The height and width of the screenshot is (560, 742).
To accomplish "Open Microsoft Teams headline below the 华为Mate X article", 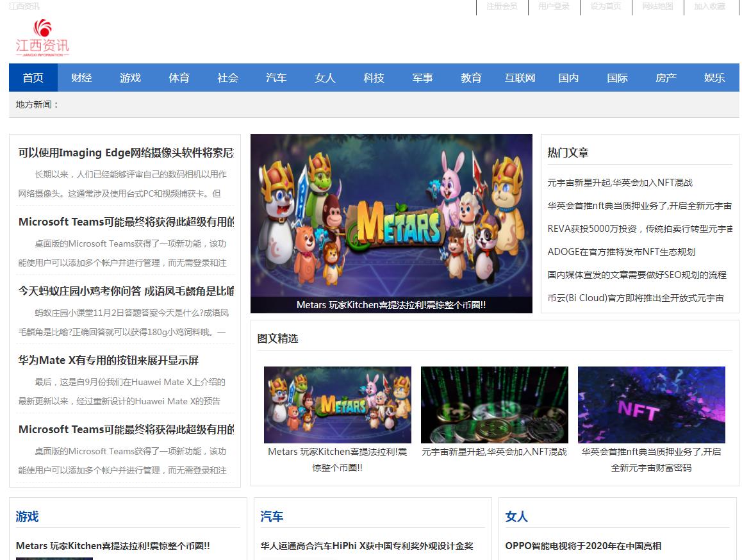I will 126,429.
